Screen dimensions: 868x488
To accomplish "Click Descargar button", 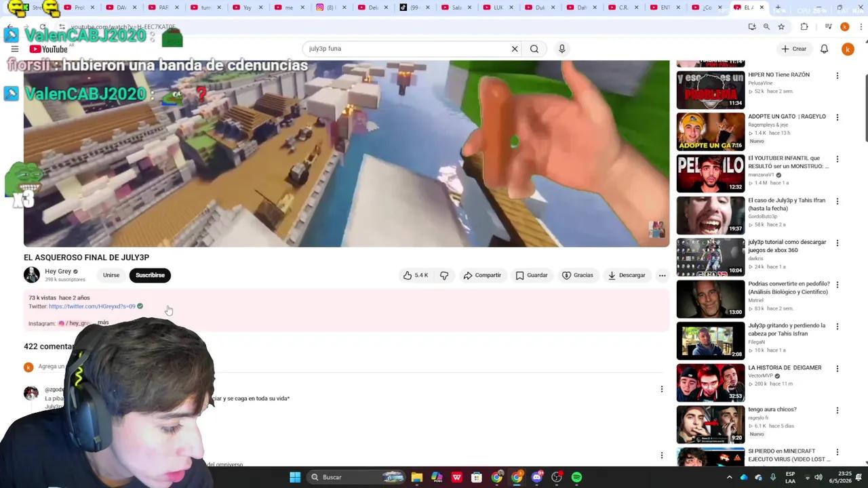I will tap(627, 275).
